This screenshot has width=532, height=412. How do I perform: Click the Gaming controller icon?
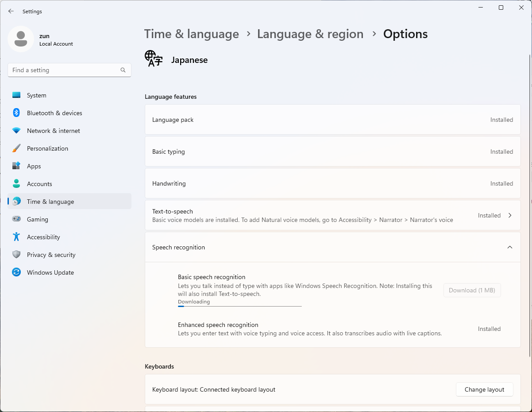[16, 219]
